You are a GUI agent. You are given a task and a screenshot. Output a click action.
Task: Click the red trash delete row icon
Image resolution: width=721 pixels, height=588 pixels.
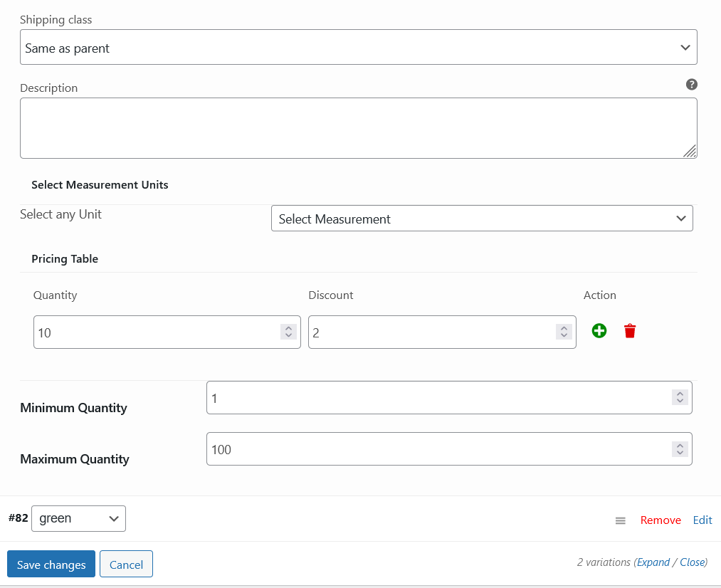point(630,331)
